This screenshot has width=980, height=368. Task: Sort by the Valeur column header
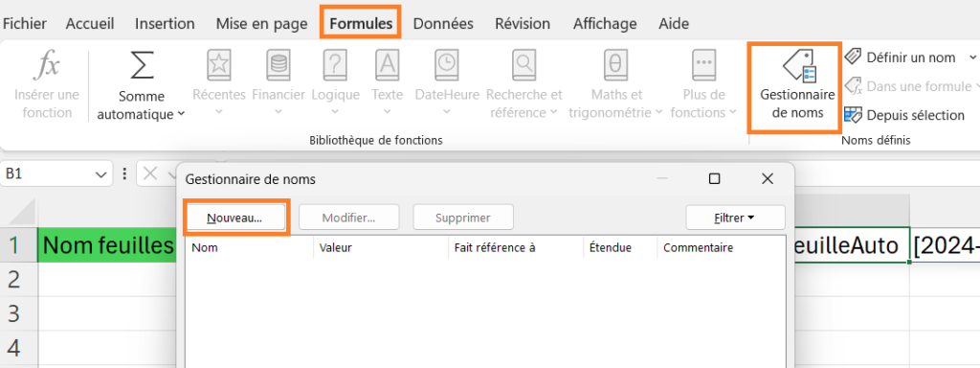[x=381, y=248]
